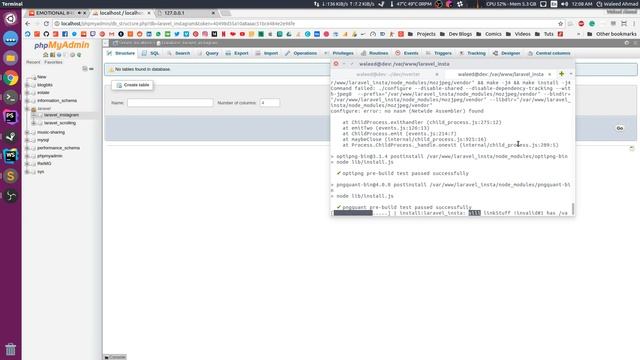Expand blogbits database node

(27, 85)
